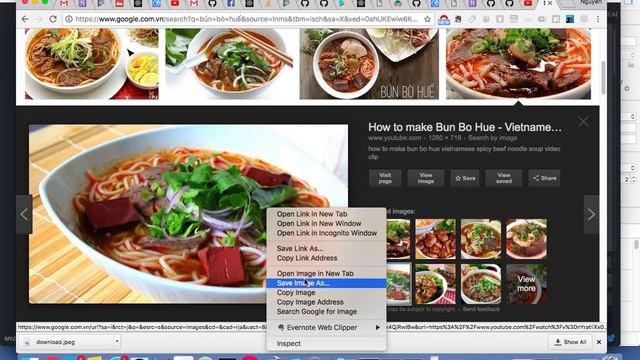Open options arrow for download.jpeg
Screen dimensions: 640x360
(x=117, y=341)
